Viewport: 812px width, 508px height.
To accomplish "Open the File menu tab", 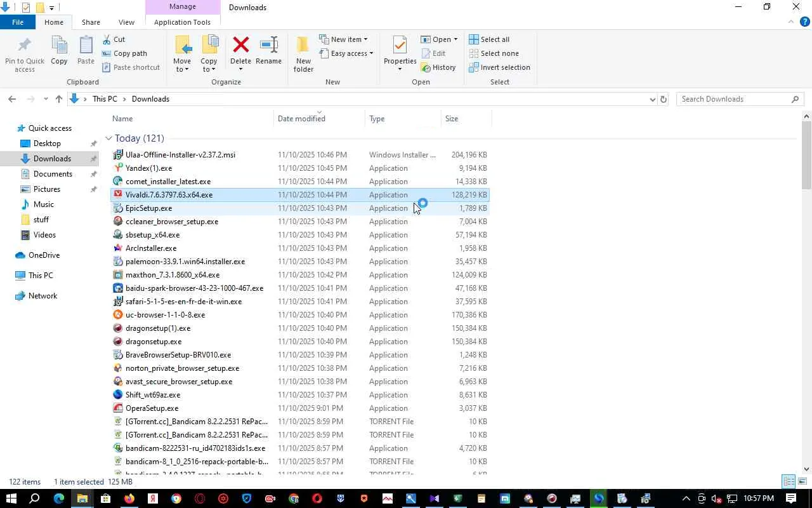I will (18, 22).
